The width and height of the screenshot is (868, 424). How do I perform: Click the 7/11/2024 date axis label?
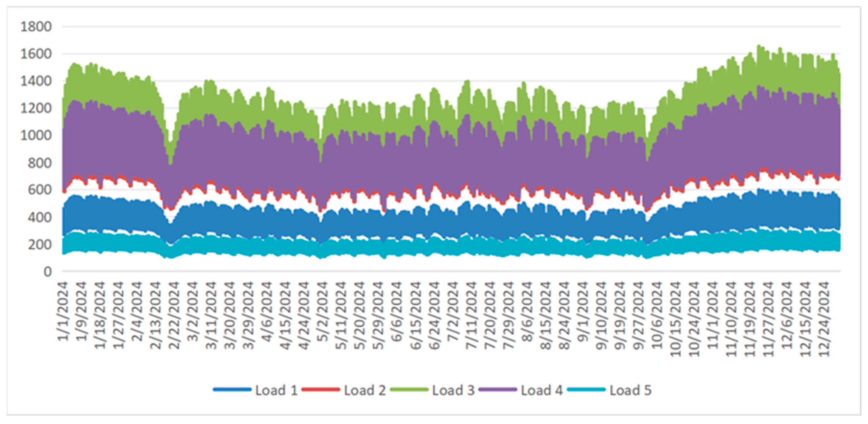coord(471,316)
